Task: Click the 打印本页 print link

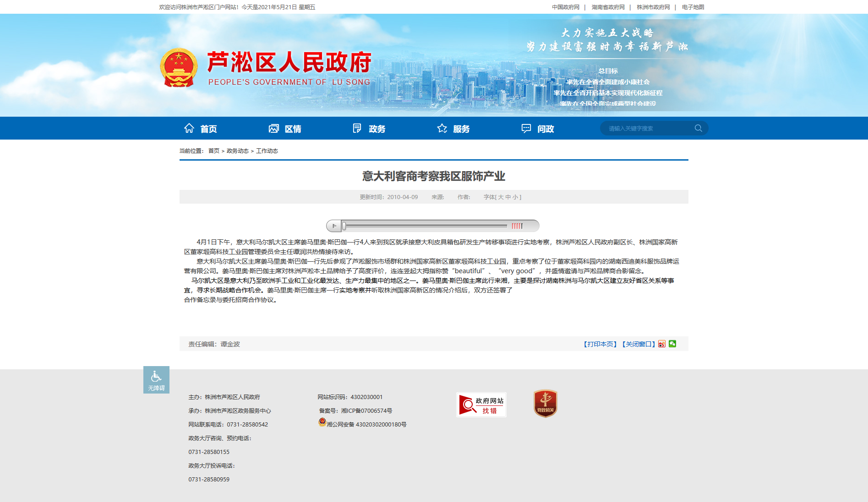Action: 600,344
